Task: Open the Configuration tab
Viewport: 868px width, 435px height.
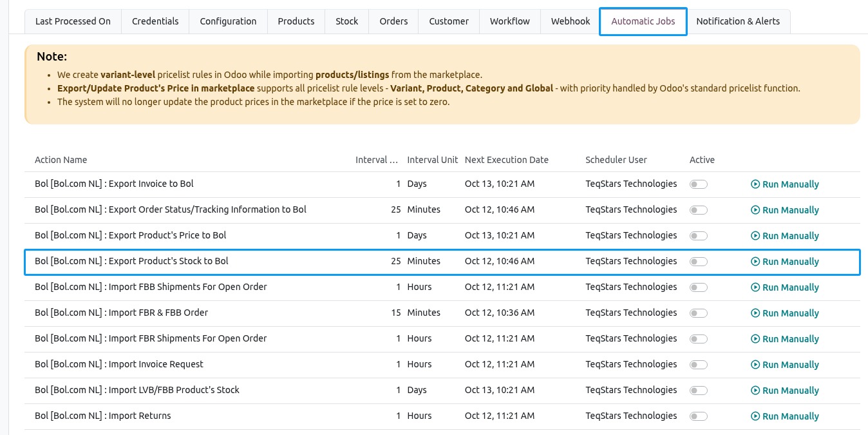Action: coord(228,21)
